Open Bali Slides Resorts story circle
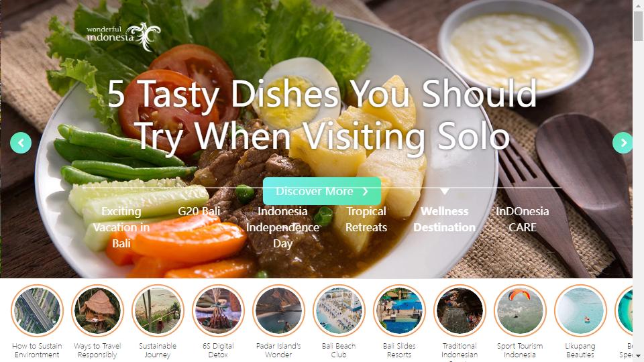Image resolution: width=644 pixels, height=362 pixels. tap(399, 310)
